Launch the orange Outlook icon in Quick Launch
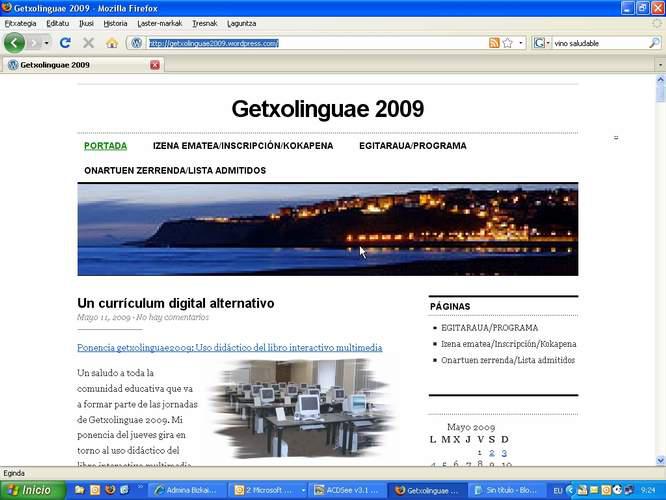This screenshot has height=500, width=666. point(95,490)
